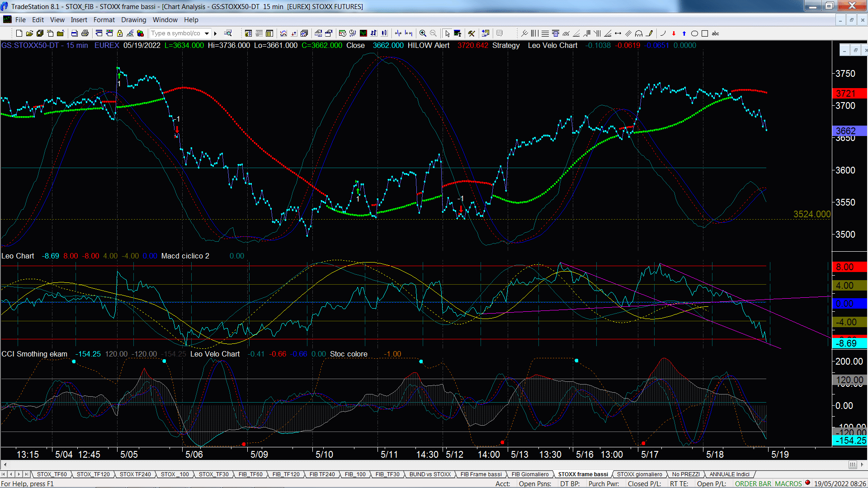The width and height of the screenshot is (868, 488).
Task: Switch to the STOX_TF60 workspace tab
Action: pos(52,474)
